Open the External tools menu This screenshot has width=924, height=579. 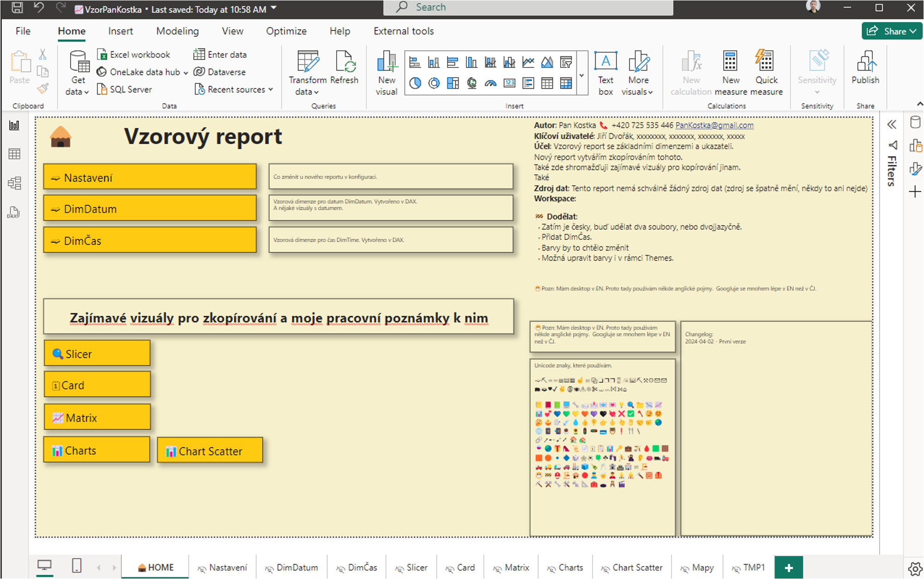point(403,30)
